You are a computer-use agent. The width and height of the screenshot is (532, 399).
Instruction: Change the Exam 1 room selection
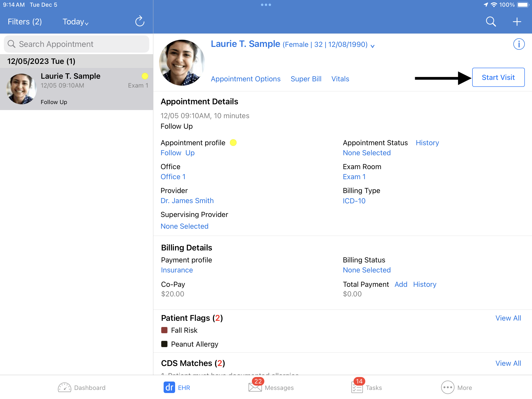354,177
